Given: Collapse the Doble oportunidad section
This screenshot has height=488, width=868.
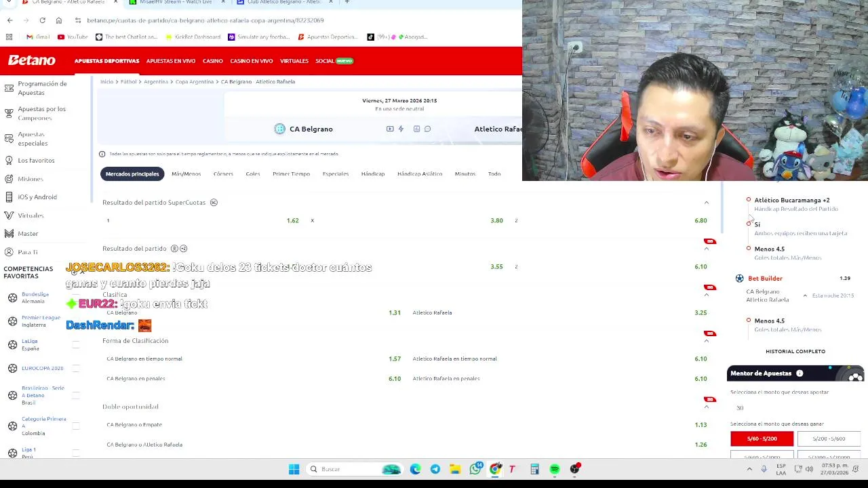Looking at the screenshot, I should pos(706,407).
